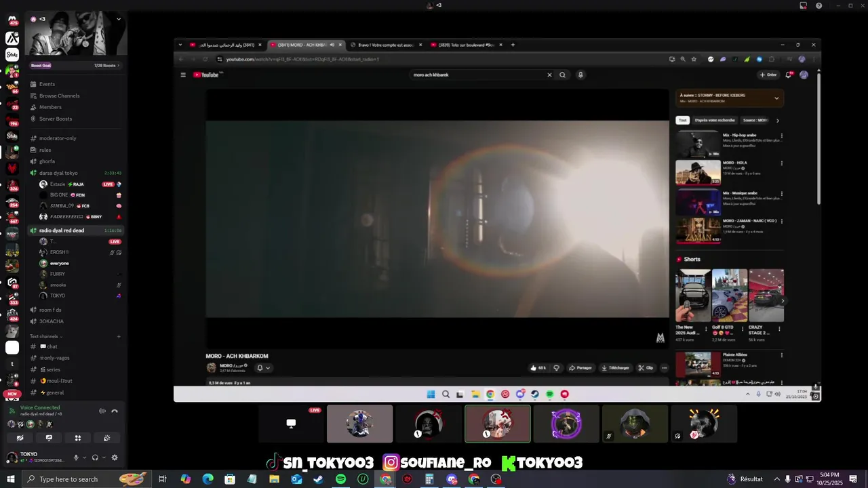Mute the Discord microphone

(76, 457)
